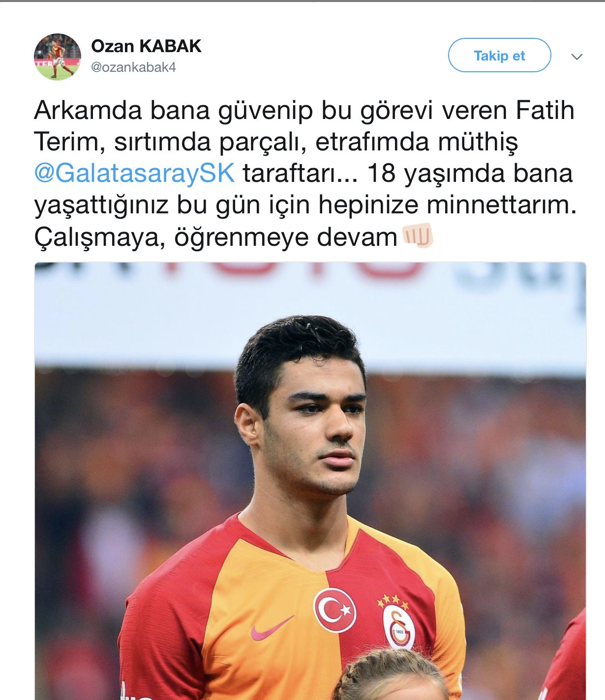This screenshot has width=605, height=700.
Task: Open the @GalatasaraySK mention link
Action: click(x=134, y=173)
